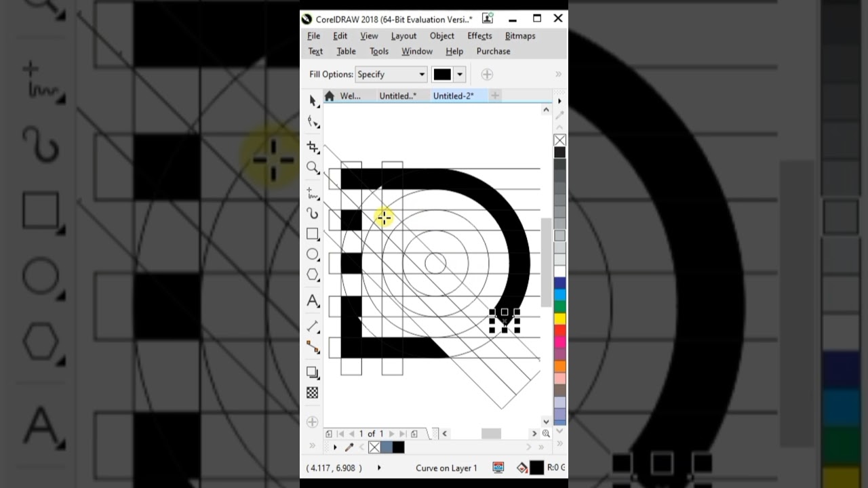Viewport: 868px width, 488px height.
Task: Select the Parallel Dimension tool
Action: coord(313,327)
